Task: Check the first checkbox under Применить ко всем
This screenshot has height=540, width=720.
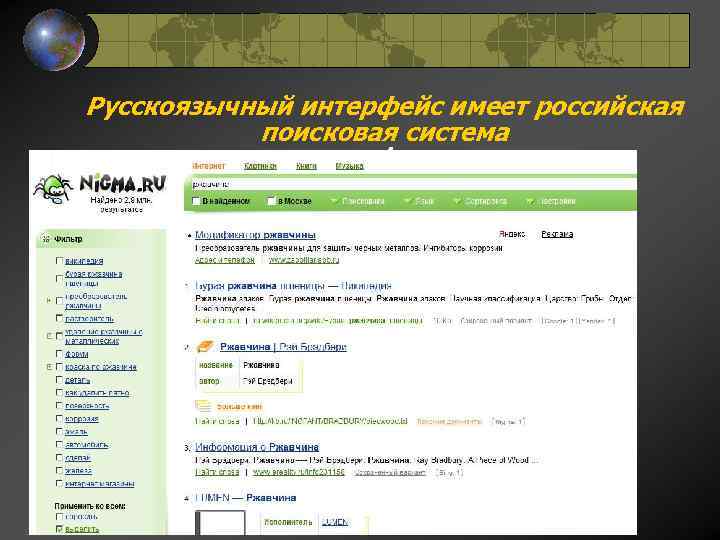Action: [59, 517]
